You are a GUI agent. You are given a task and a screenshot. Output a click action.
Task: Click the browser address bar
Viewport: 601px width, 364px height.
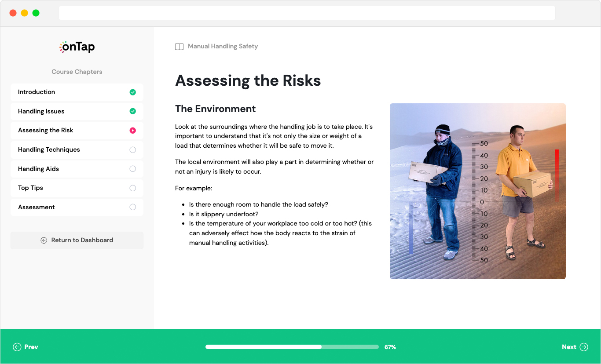307,13
